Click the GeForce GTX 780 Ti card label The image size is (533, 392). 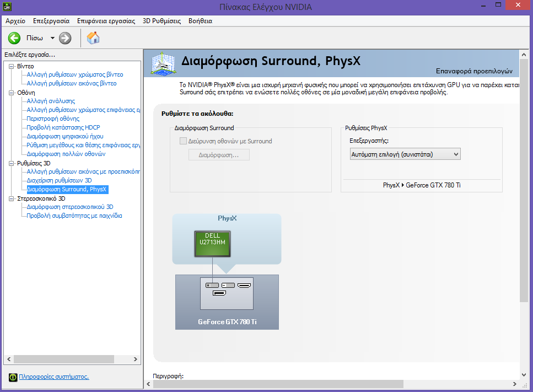(228, 322)
